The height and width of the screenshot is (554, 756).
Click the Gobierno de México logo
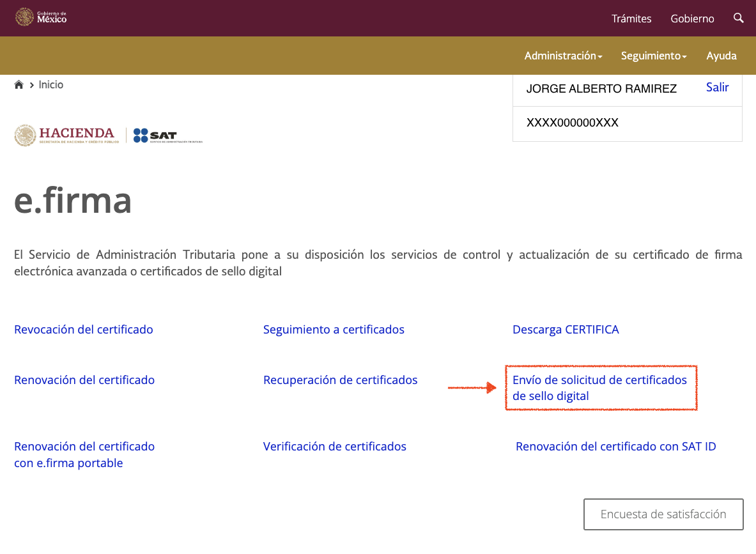click(41, 17)
